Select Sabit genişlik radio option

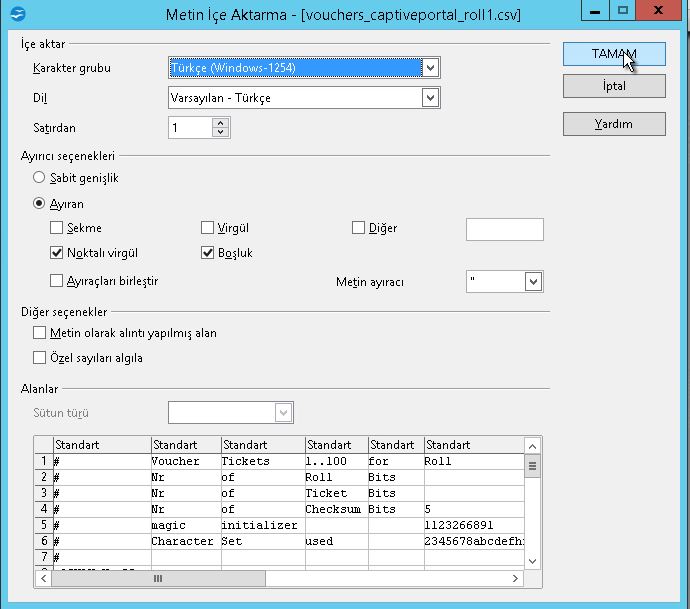click(x=40, y=178)
